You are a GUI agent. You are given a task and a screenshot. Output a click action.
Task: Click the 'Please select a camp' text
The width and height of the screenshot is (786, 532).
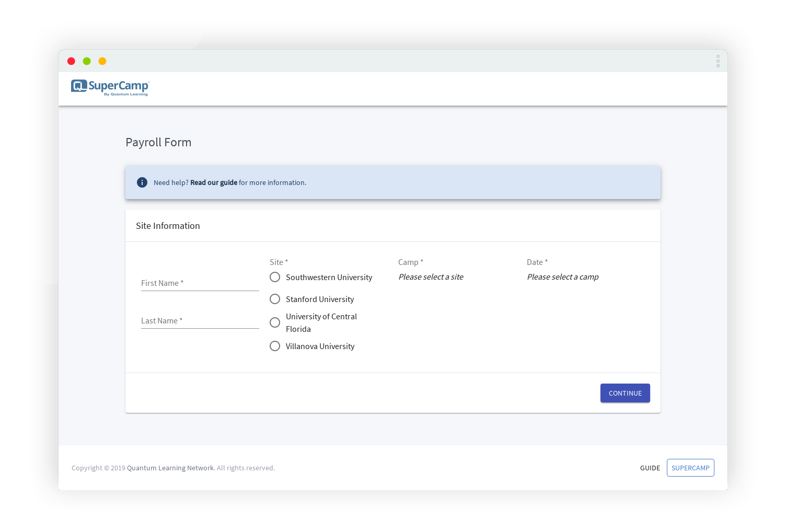pos(563,277)
